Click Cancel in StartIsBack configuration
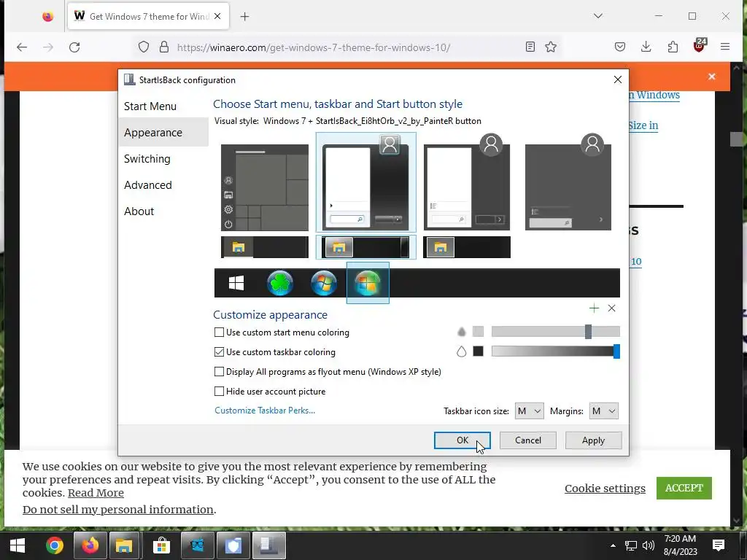 (528, 440)
